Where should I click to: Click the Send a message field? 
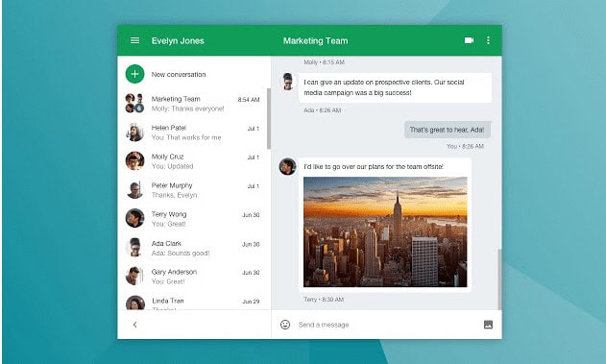point(386,325)
